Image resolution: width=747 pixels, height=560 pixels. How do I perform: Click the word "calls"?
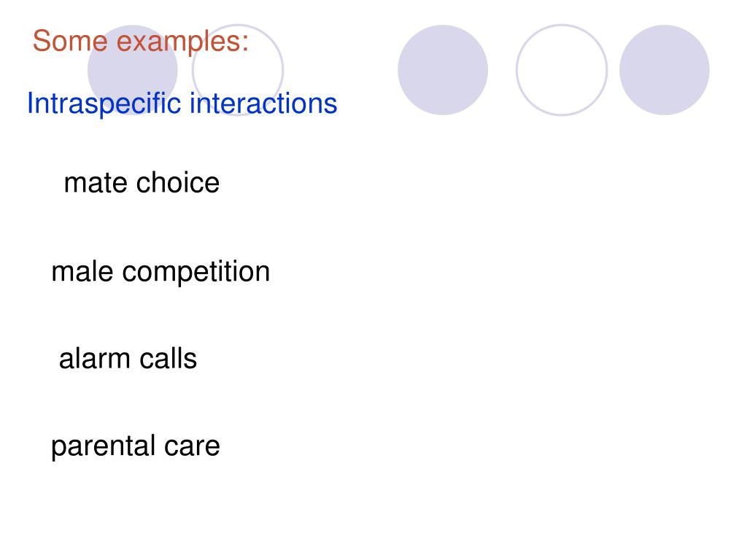[169, 359]
